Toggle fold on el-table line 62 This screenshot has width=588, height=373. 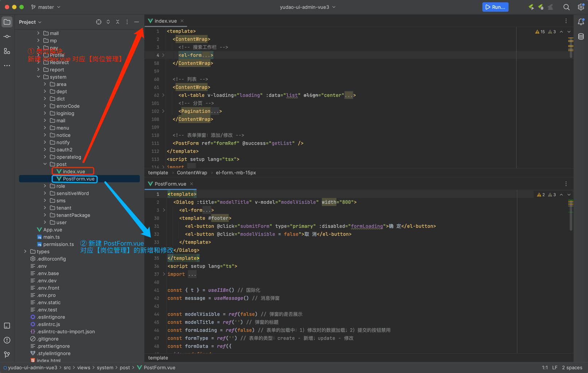(x=163, y=95)
